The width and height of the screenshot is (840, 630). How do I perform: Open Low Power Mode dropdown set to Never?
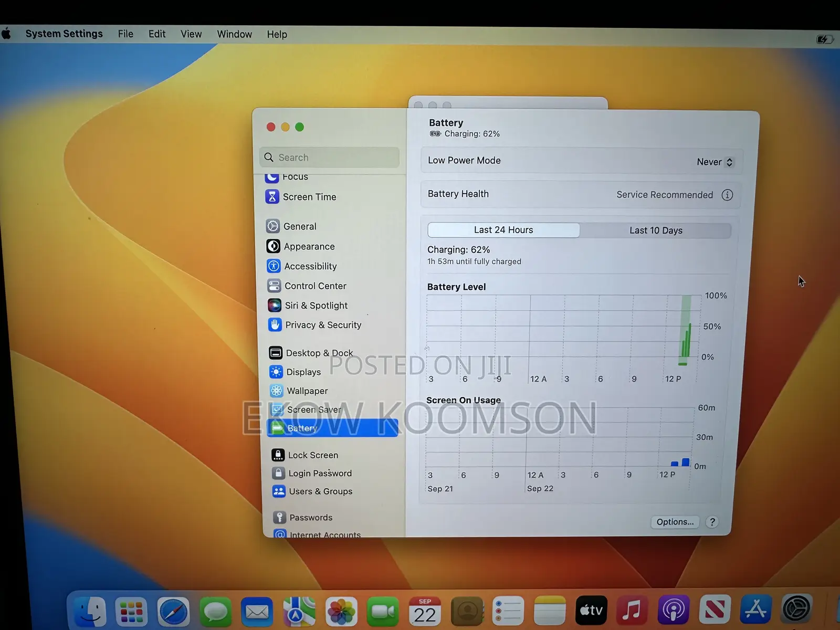(x=715, y=162)
